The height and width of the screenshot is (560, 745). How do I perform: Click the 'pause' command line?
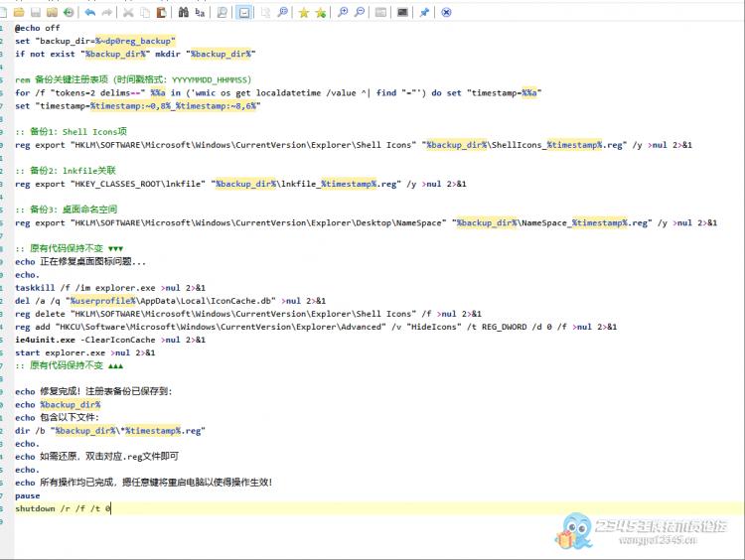(28, 495)
